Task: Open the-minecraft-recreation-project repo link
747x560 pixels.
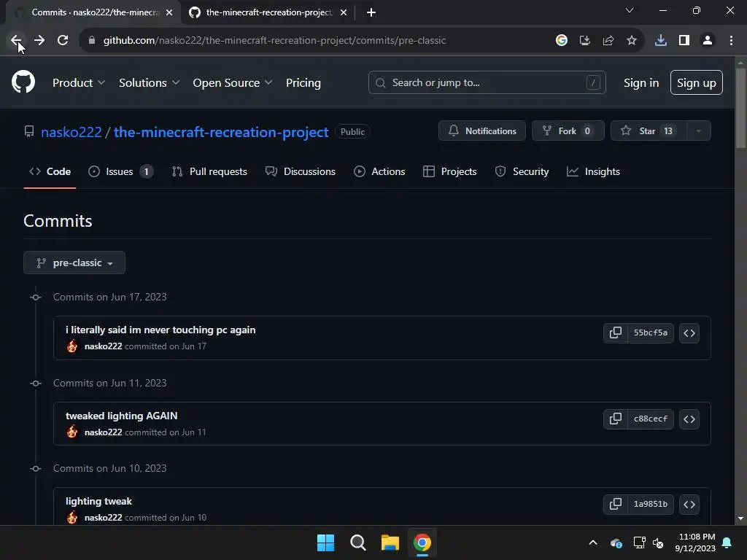Action: coord(221,132)
